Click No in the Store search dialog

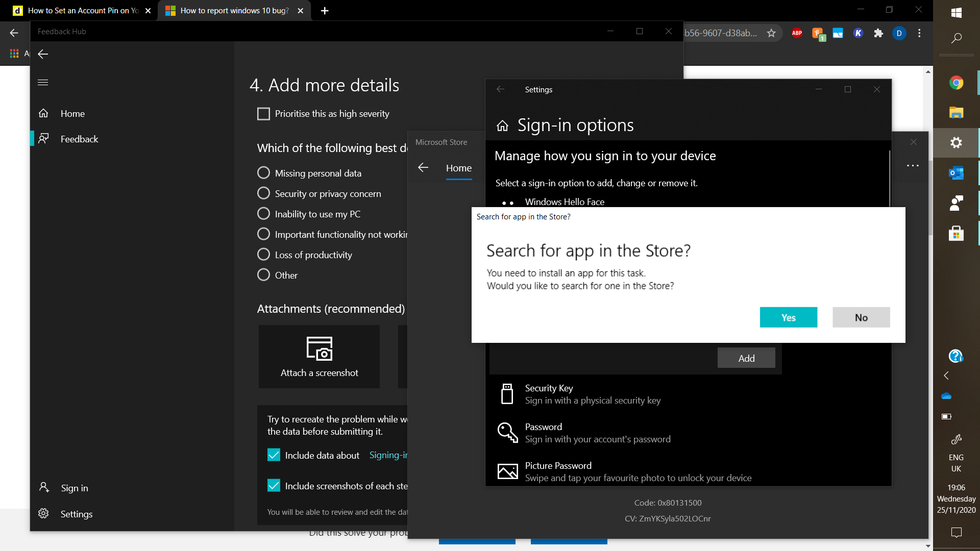coord(861,317)
